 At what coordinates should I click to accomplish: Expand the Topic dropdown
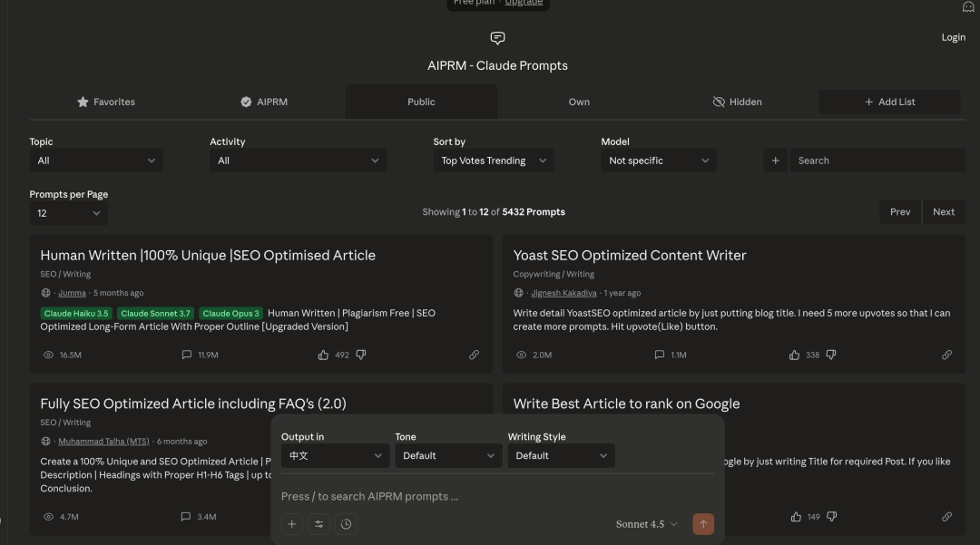[x=96, y=161]
